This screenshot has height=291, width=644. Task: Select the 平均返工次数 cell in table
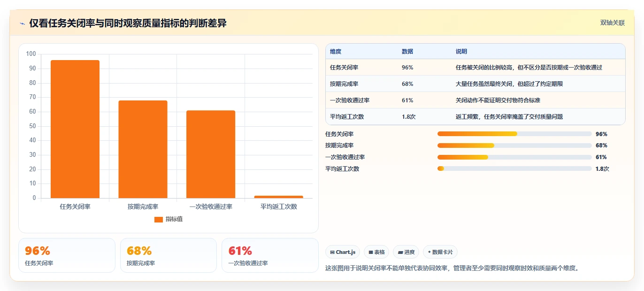tap(347, 117)
